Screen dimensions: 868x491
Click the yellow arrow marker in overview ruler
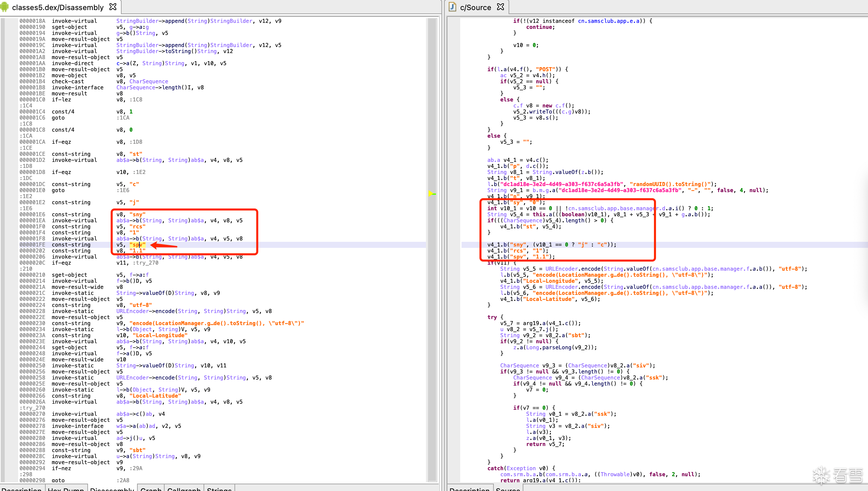[431, 193]
